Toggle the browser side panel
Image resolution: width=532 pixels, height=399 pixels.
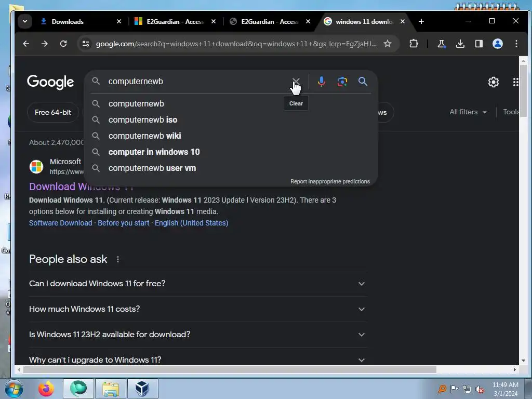click(478, 44)
